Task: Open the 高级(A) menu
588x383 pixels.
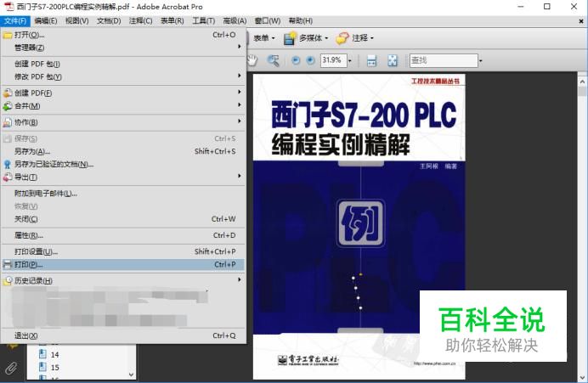Action: click(235, 21)
